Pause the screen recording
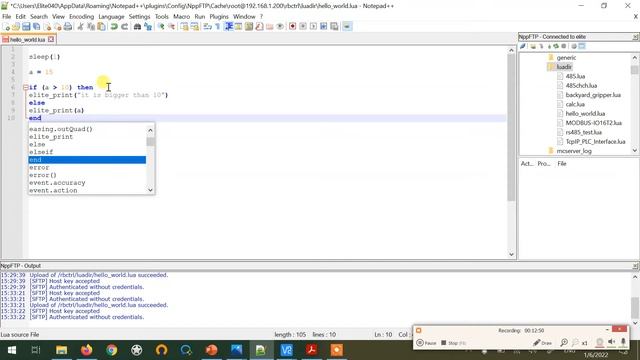Viewport: 640px width, 360px height. click(x=426, y=343)
